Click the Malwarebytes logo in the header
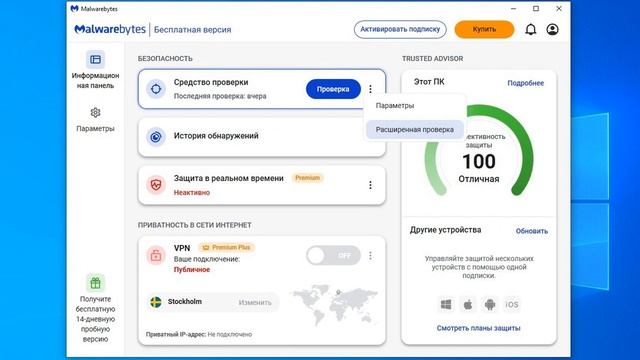640x360 pixels. tap(110, 29)
